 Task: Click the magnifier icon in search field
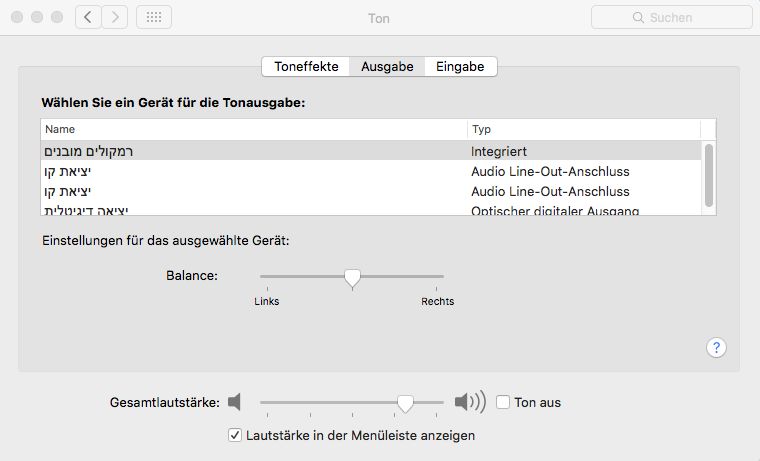point(640,17)
